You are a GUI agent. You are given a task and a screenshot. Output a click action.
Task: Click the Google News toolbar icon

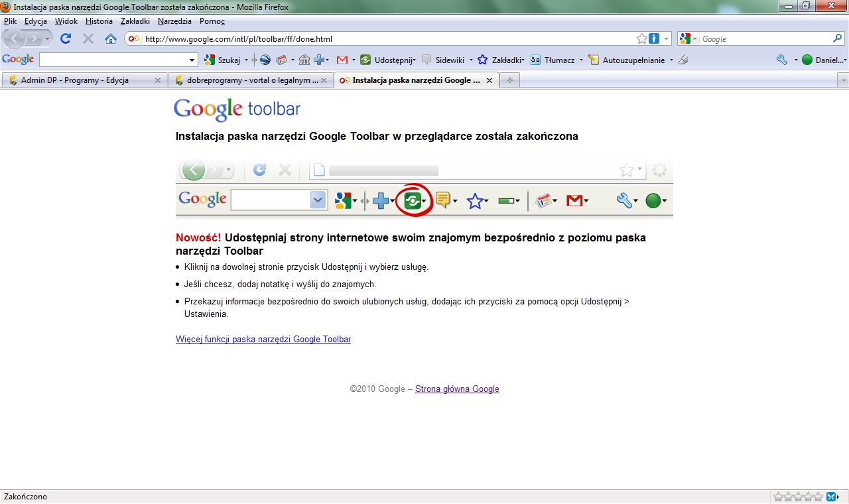[281, 60]
